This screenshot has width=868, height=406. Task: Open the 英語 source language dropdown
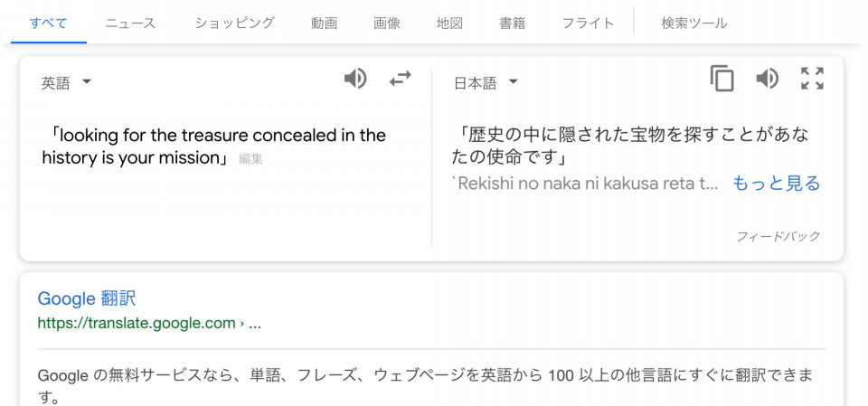66,83
